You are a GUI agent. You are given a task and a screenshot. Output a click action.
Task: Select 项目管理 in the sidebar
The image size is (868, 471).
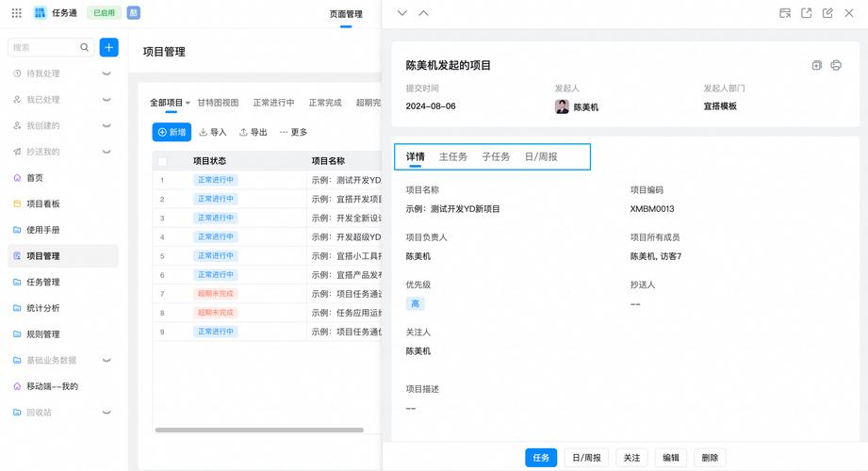63,255
